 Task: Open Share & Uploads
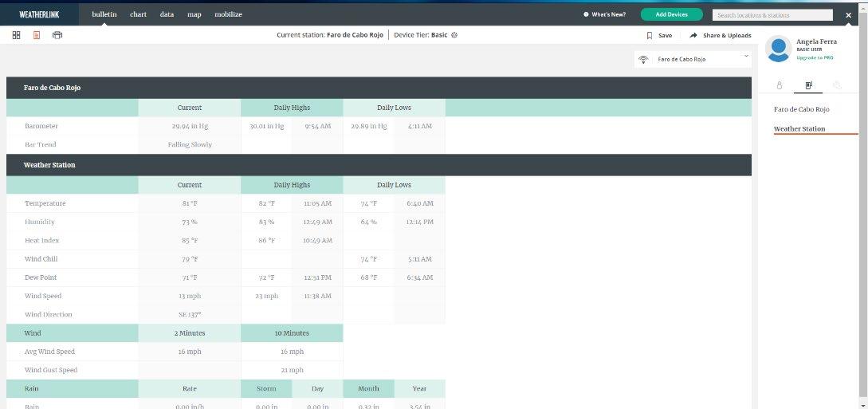[x=727, y=35]
